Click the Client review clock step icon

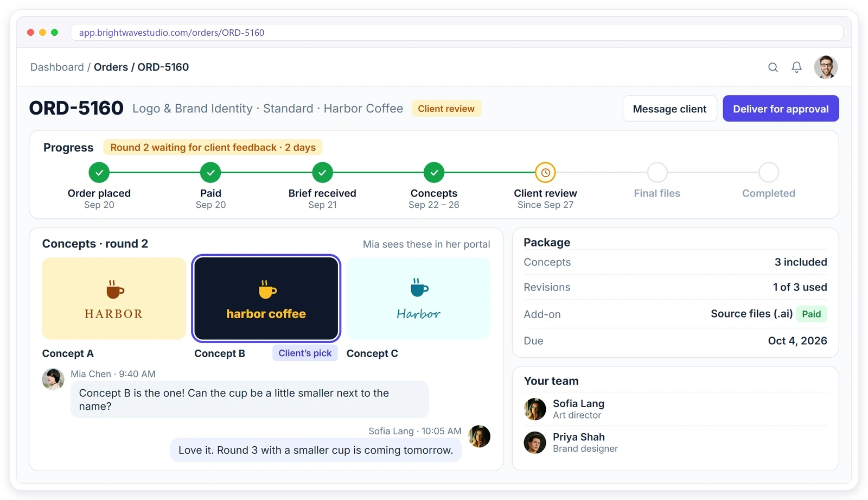coord(546,173)
